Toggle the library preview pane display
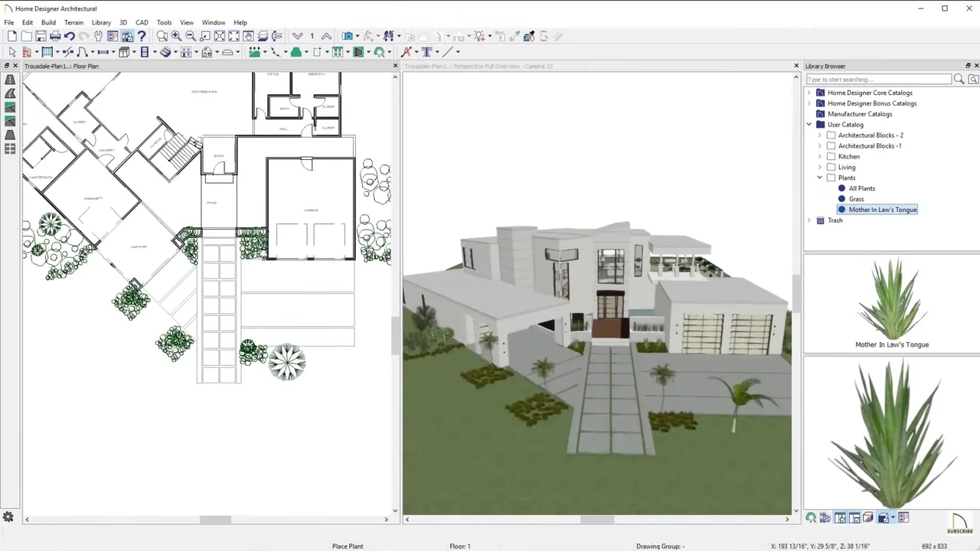Viewport: 980px width, 551px height. 854,518
